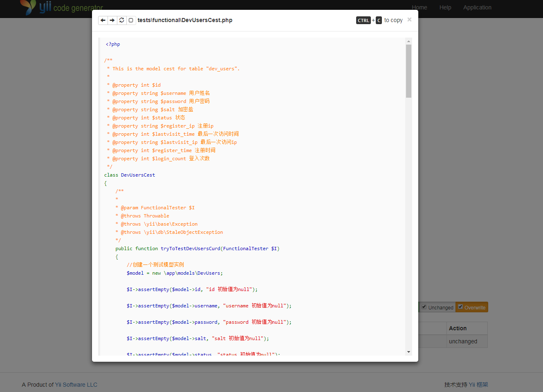Viewport: 543px width, 392px height.
Task: Open the Yii 框架 footer link
Action: pos(478,385)
